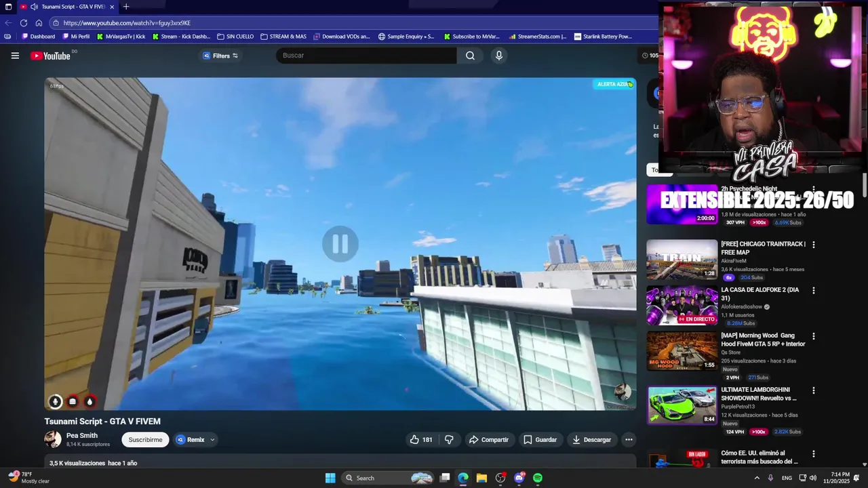Open options for LA CASA DE ALOFOKE video
The image size is (868, 488).
pos(814,291)
